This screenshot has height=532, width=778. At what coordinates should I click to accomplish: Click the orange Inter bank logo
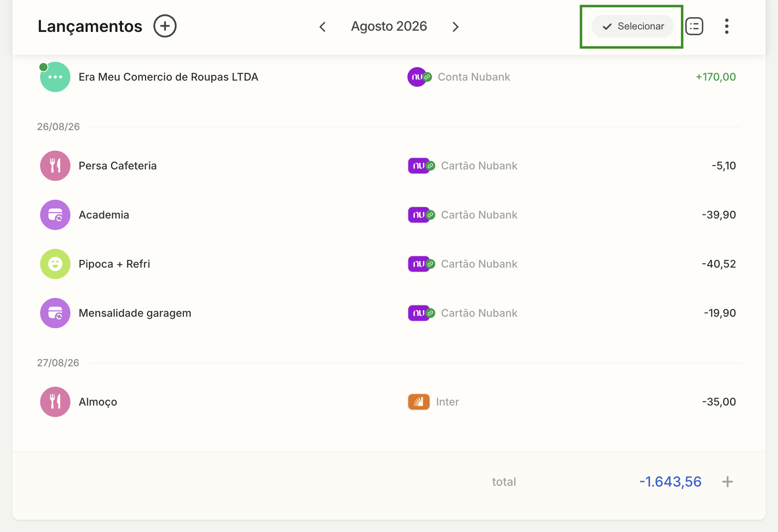click(x=419, y=402)
